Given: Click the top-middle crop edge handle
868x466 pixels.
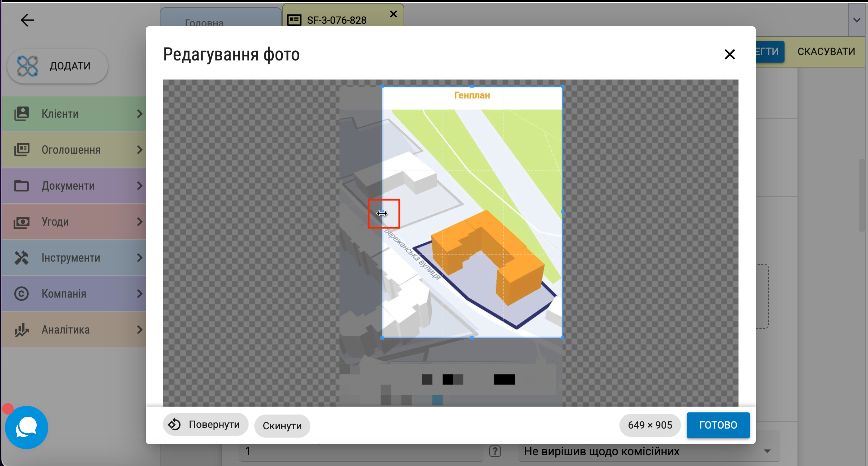Looking at the screenshot, I should [472, 86].
